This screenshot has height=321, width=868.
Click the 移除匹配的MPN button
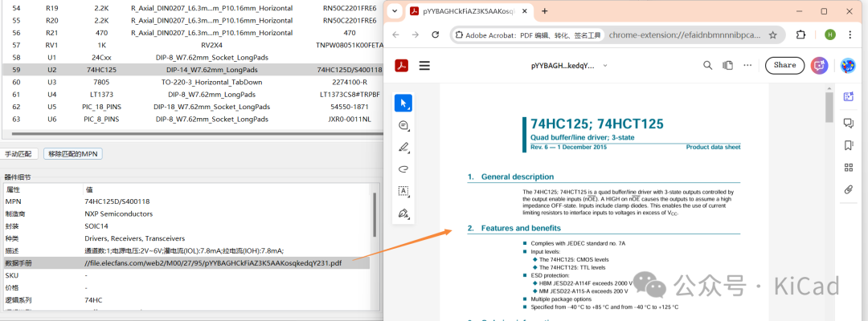(73, 154)
